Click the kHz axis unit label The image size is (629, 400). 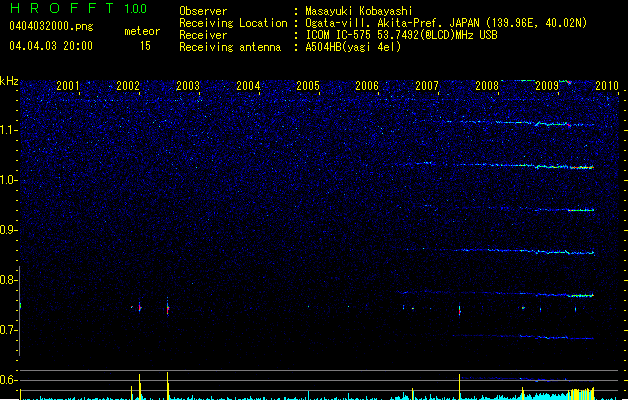(9, 81)
